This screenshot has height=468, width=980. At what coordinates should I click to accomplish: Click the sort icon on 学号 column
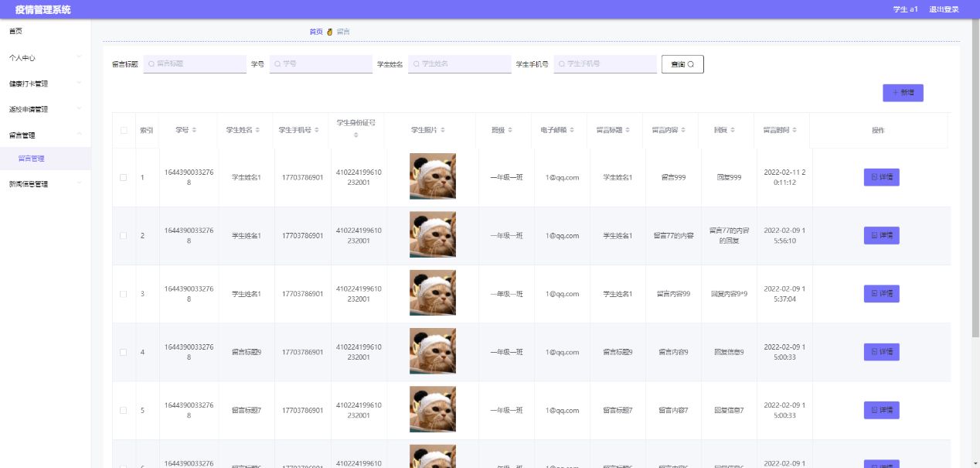tap(194, 130)
